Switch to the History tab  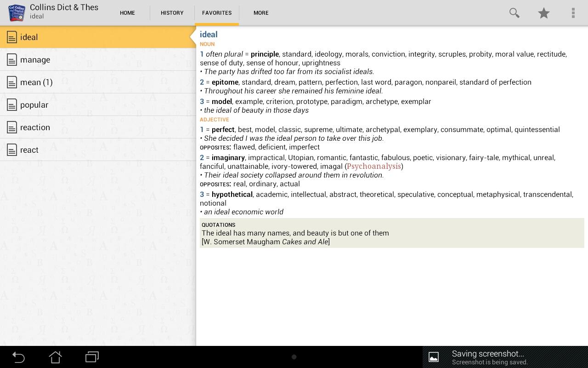172,13
